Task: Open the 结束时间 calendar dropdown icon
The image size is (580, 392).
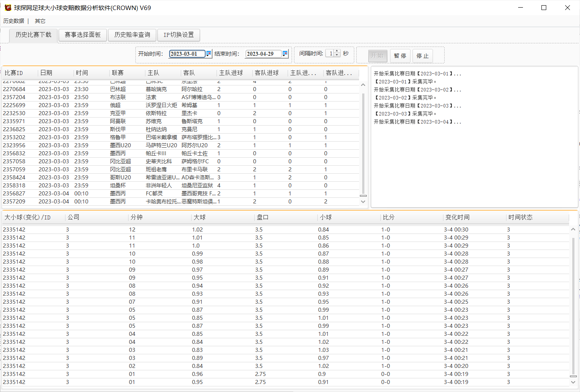Action: (x=285, y=53)
